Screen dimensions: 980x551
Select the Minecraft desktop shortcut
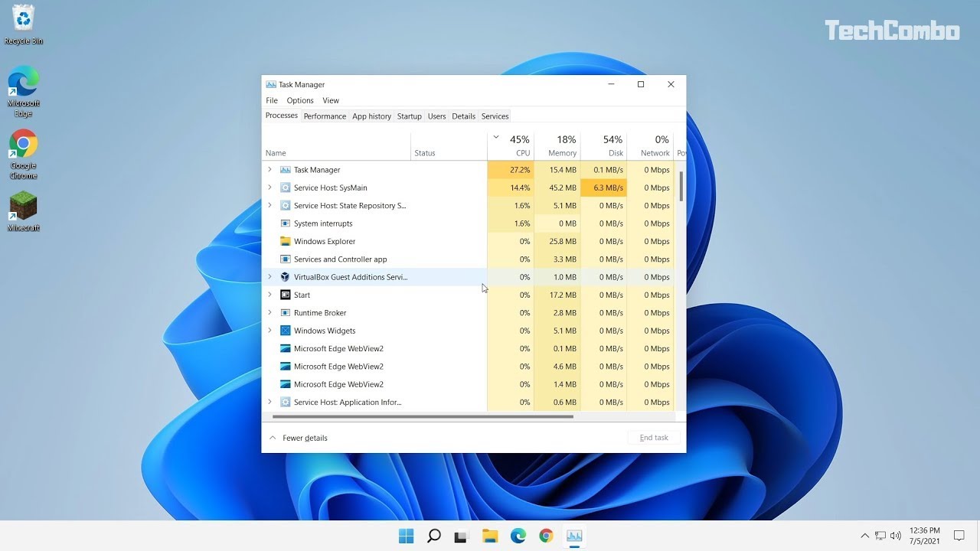tap(24, 211)
